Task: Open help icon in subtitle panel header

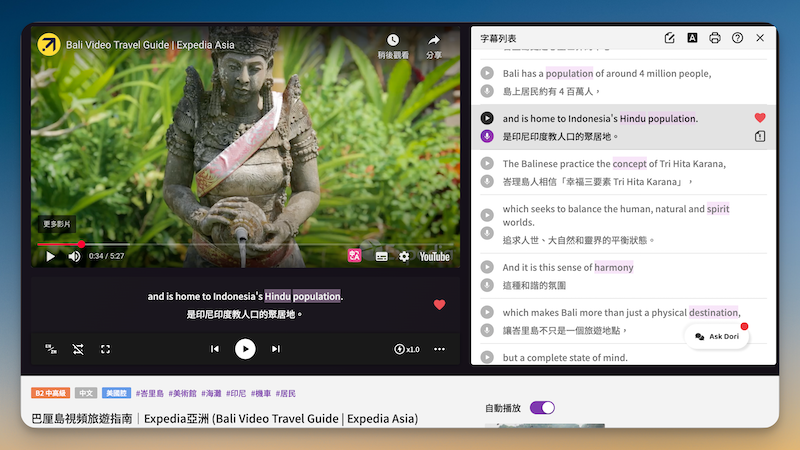Action: tap(737, 38)
